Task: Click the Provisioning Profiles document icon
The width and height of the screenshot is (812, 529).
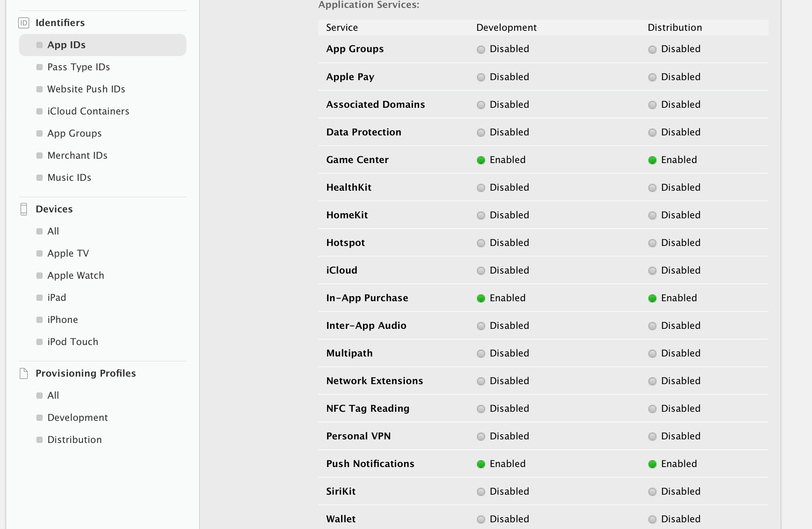Action: [x=24, y=373]
